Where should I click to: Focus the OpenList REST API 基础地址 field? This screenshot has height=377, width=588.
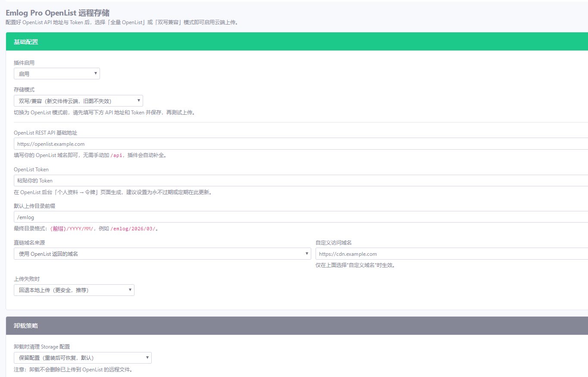[x=301, y=144]
